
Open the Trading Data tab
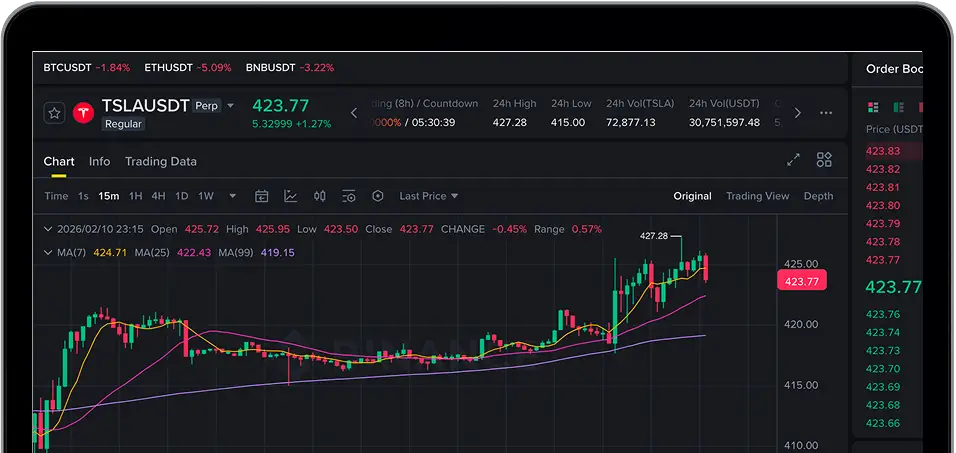[161, 162]
